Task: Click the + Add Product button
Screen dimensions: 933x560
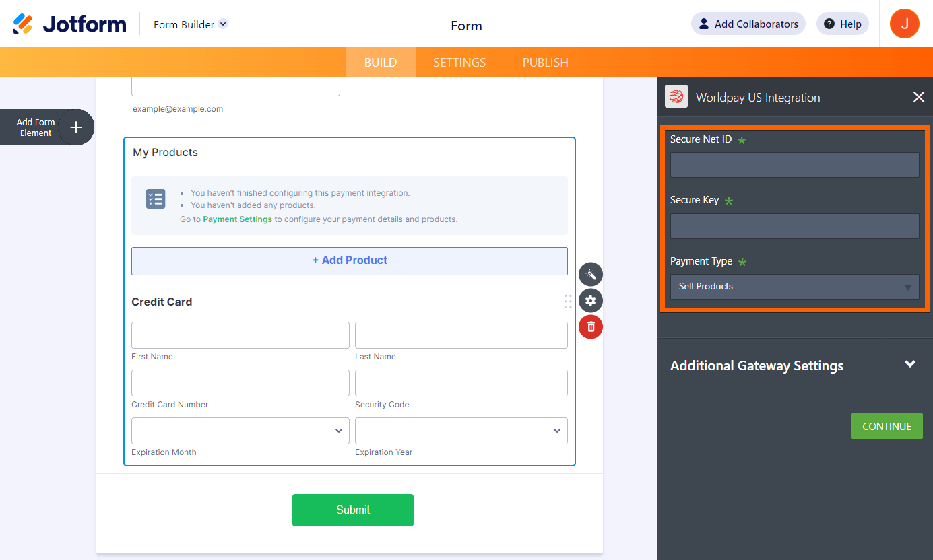Action: pos(350,260)
